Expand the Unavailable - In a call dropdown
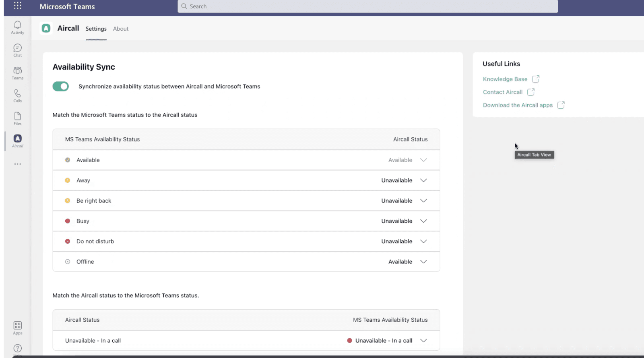The height and width of the screenshot is (358, 644). click(x=423, y=341)
